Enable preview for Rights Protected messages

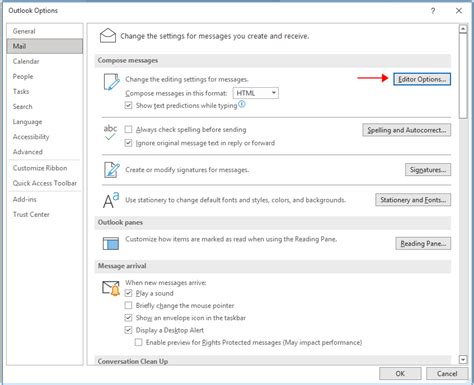click(139, 342)
